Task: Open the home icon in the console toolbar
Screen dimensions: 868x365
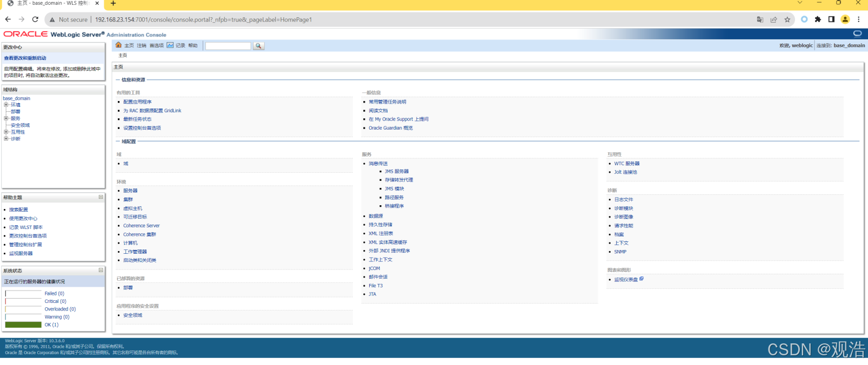Action: [118, 45]
